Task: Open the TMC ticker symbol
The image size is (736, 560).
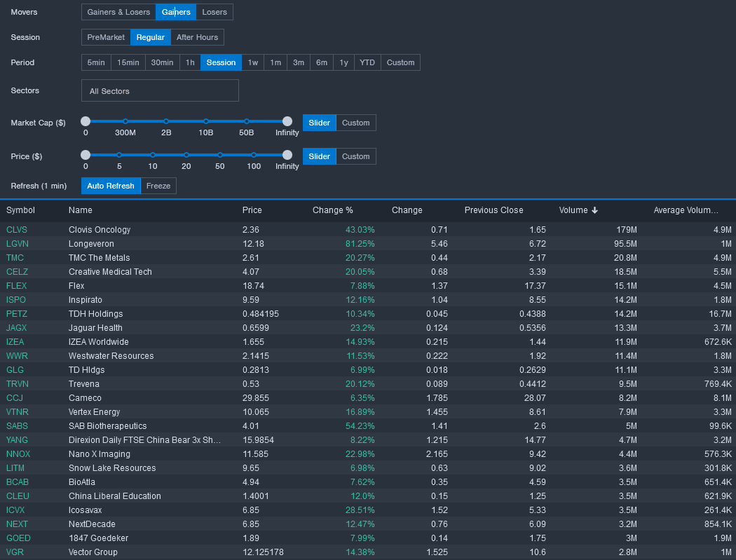Action: (x=15, y=258)
